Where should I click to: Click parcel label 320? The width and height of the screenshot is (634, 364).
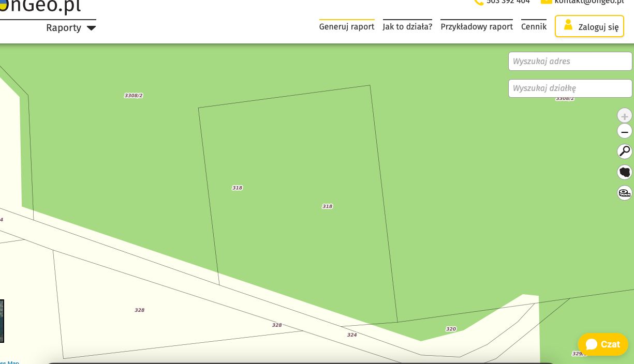tap(451, 329)
